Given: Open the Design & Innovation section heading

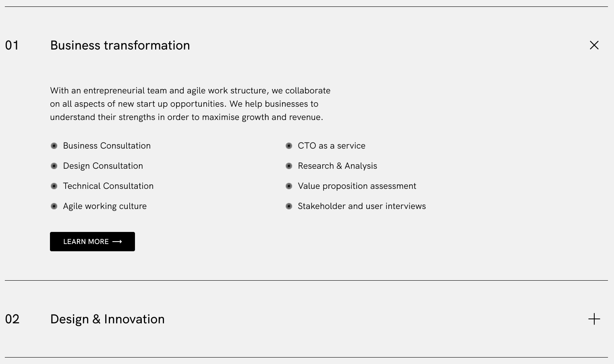Looking at the screenshot, I should coord(107,319).
